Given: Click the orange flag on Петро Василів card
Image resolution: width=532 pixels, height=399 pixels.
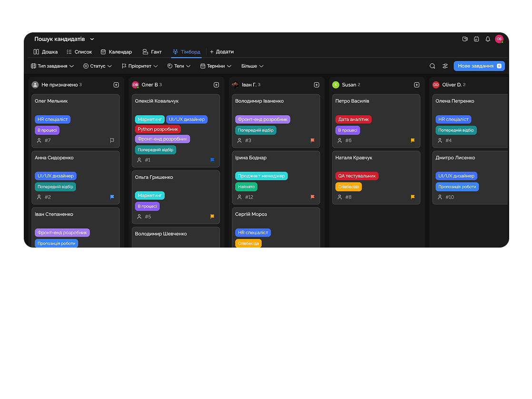Looking at the screenshot, I should (x=413, y=140).
